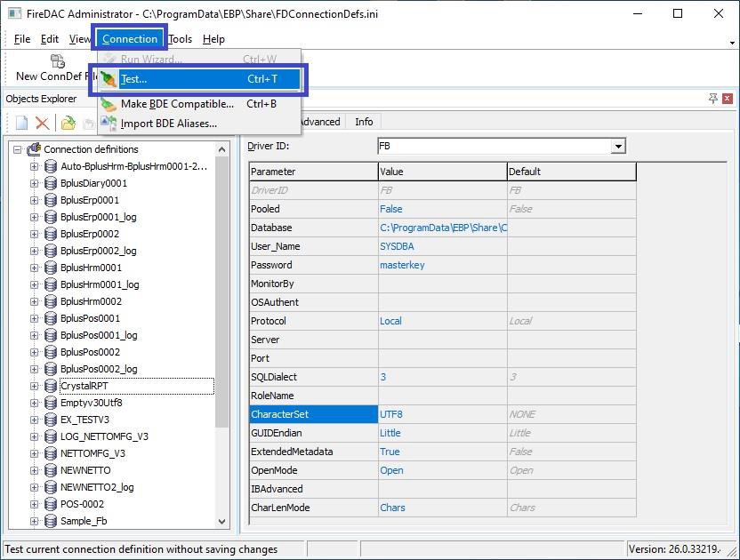
Task: Click the New ConnDef File toolbar icon
Action: [x=58, y=61]
